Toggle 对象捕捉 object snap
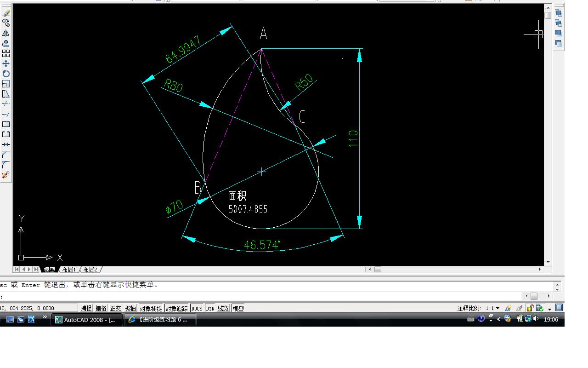The height and width of the screenshot is (368, 588). tap(151, 308)
